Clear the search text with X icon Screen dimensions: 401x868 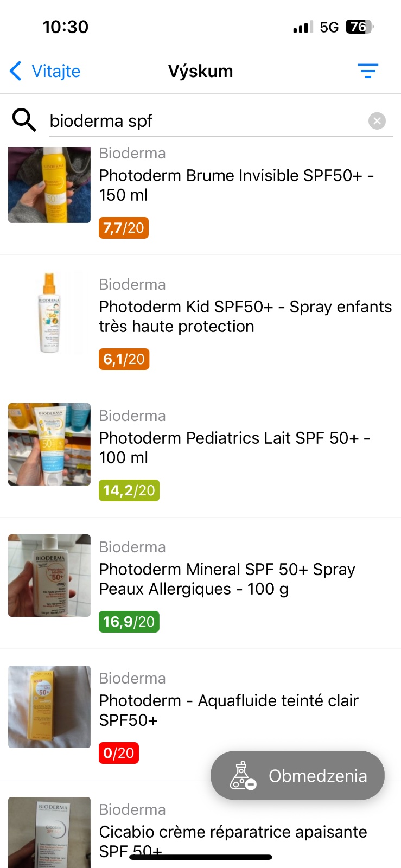point(377,120)
